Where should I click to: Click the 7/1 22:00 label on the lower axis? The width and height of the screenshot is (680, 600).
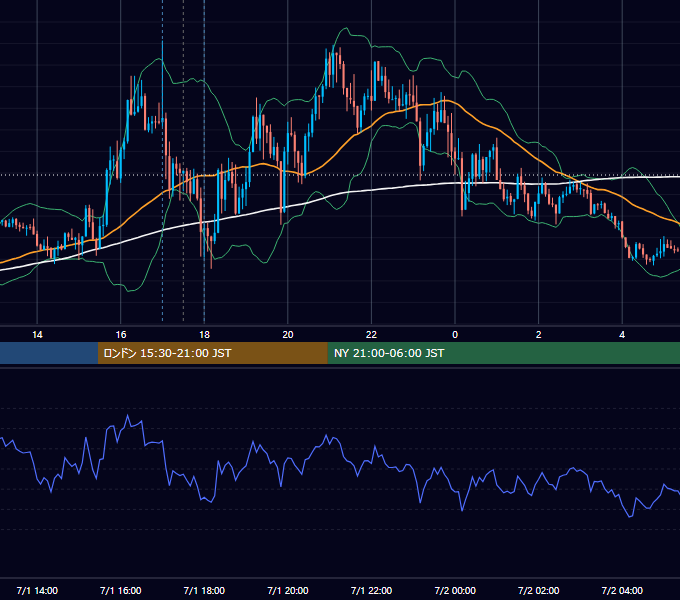pos(371,590)
